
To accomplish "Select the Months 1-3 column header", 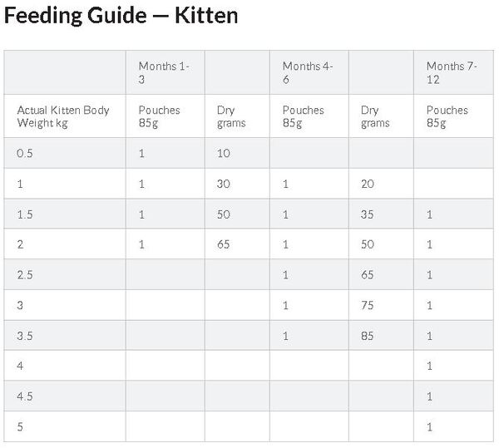I will pyautogui.click(x=164, y=72).
